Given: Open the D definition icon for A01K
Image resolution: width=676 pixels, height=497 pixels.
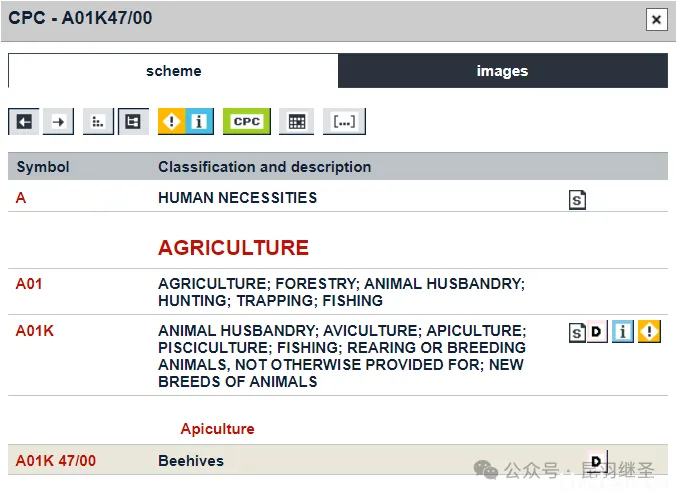Looking at the screenshot, I should click(597, 332).
